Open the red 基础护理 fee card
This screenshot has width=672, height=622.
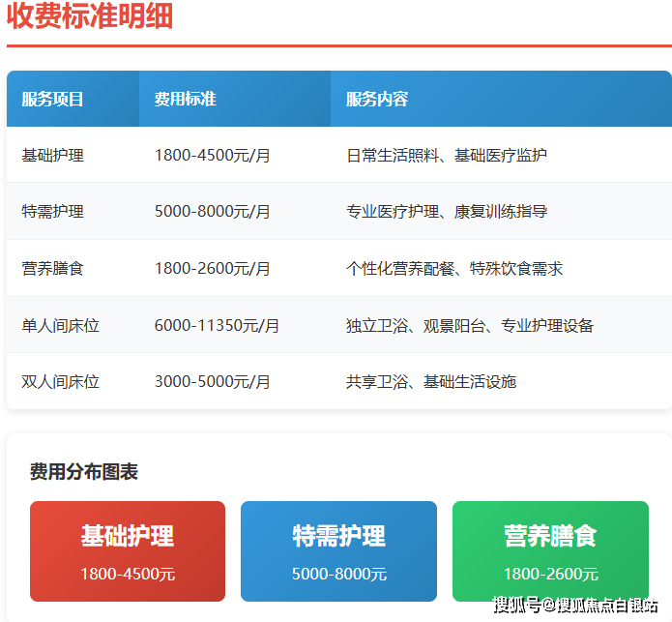tap(128, 550)
